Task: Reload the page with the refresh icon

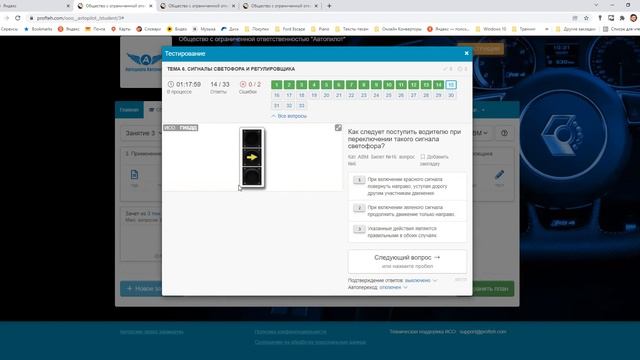Action: [x=18, y=18]
